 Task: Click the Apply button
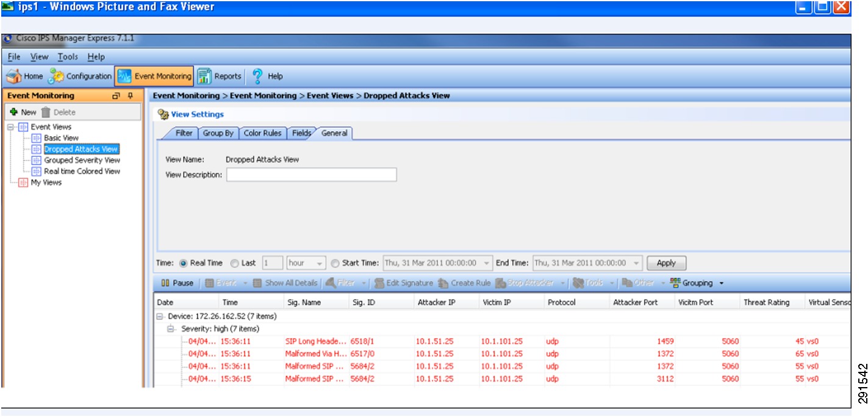coord(666,263)
